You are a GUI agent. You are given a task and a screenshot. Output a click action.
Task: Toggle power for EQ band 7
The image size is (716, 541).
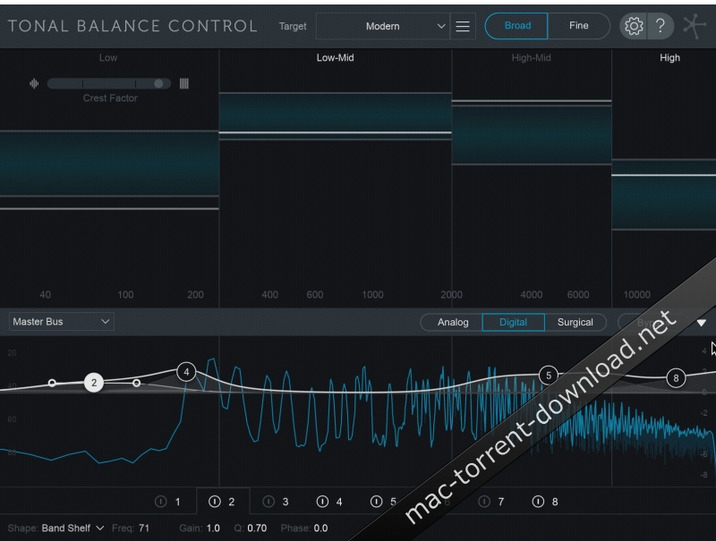484,502
